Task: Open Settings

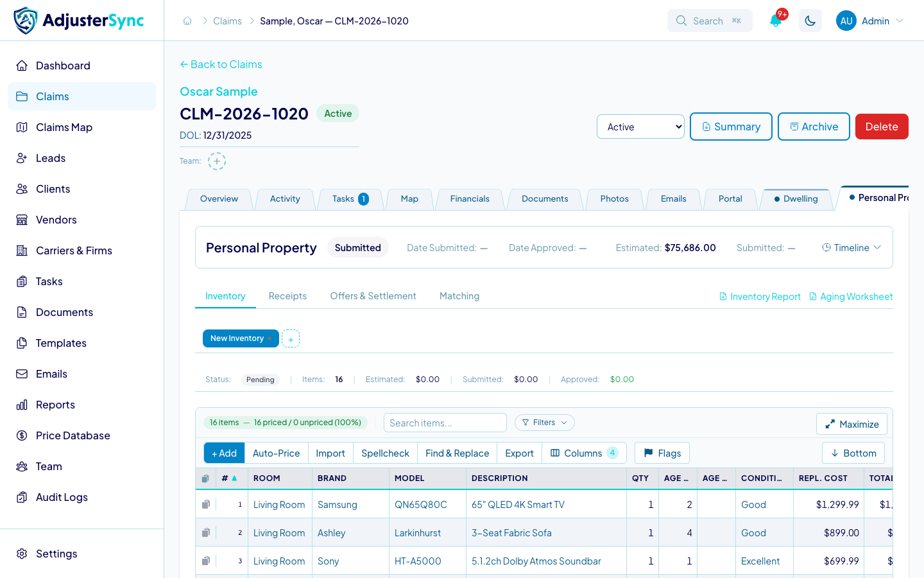Action: tap(82, 554)
